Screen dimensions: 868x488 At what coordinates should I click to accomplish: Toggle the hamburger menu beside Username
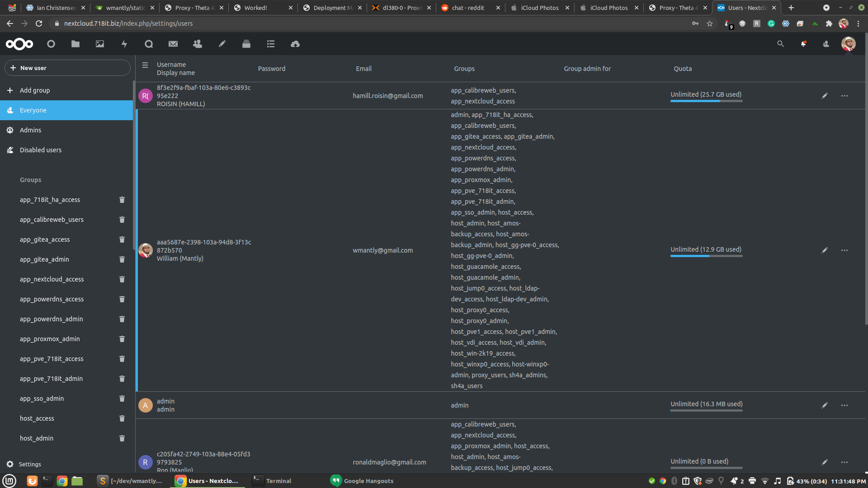pos(145,65)
